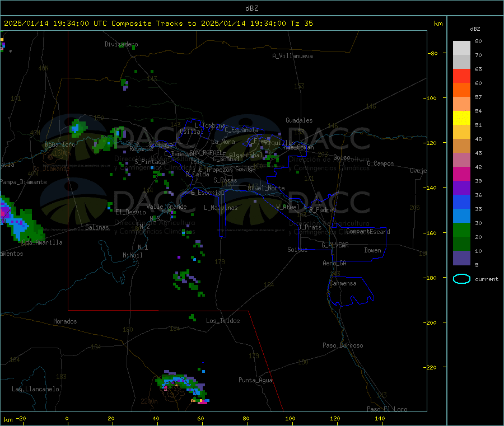
Task: Select the 'Los_Toldos' location label
Action: tap(223, 321)
